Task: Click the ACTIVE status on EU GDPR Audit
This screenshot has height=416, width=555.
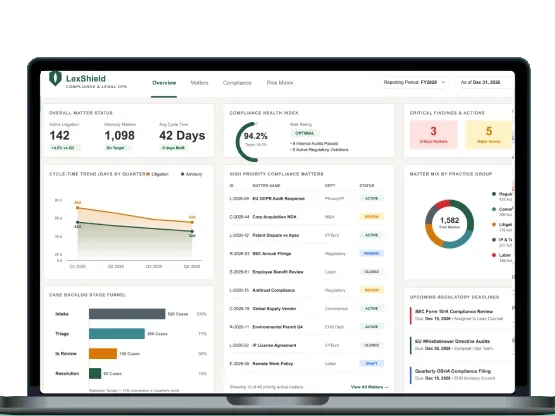Action: (x=372, y=199)
